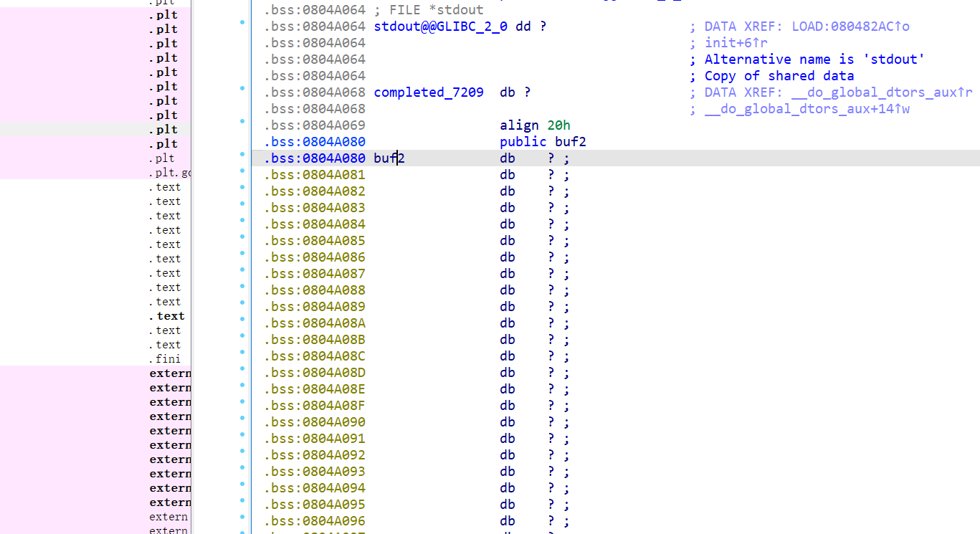The height and width of the screenshot is (534, 980).
Task: Click the db directive on row 0804A08B
Action: tap(508, 340)
